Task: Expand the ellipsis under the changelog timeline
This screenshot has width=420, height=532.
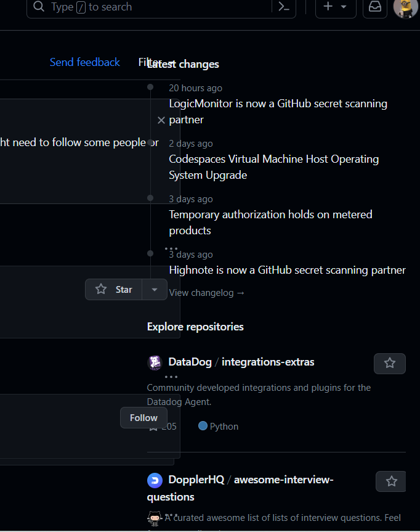Action: (x=171, y=248)
